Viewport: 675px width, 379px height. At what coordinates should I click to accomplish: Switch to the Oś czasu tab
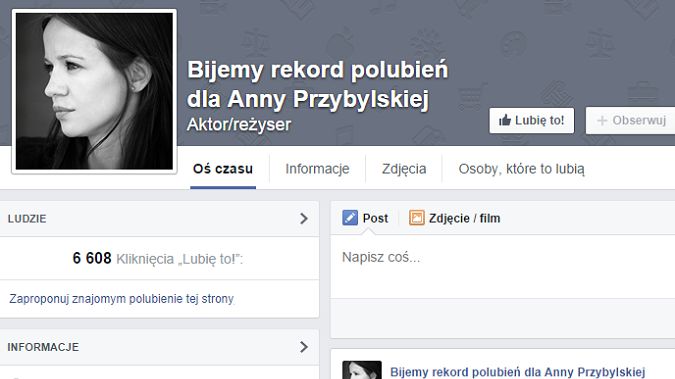tap(223, 169)
